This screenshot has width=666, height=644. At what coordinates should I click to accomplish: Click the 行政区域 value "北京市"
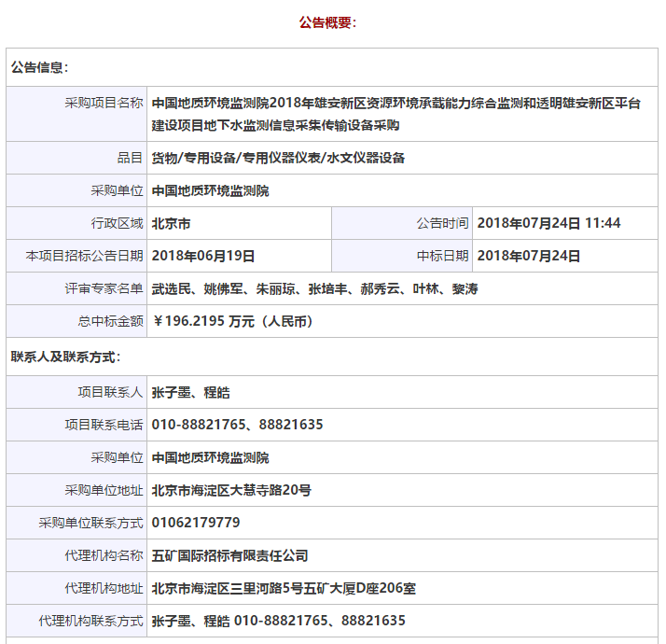point(172,223)
